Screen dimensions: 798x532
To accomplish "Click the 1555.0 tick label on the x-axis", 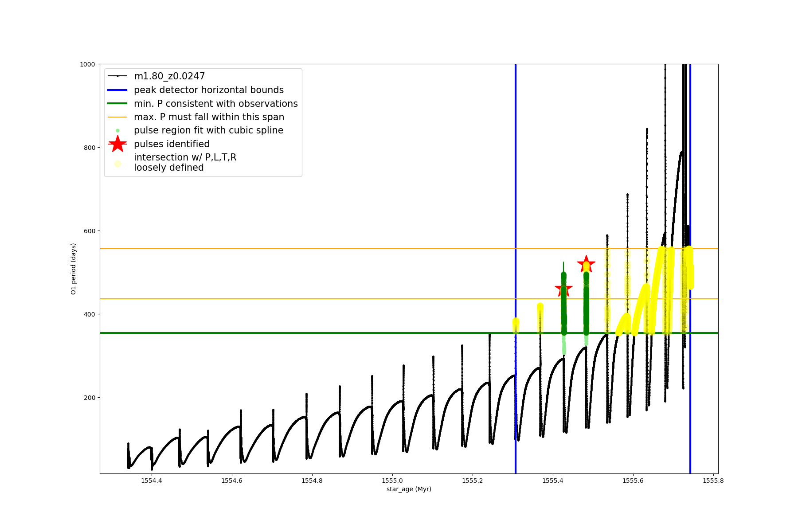I will pyautogui.click(x=392, y=481).
